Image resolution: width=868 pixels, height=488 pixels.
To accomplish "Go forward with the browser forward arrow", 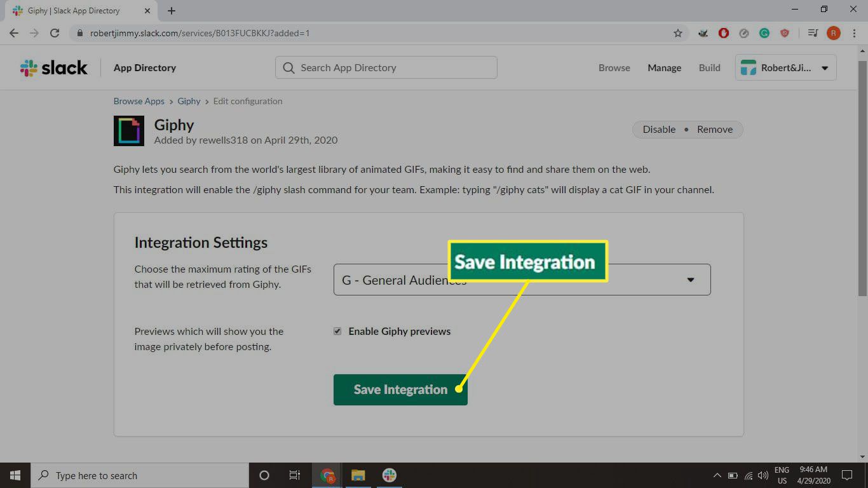I will (34, 33).
